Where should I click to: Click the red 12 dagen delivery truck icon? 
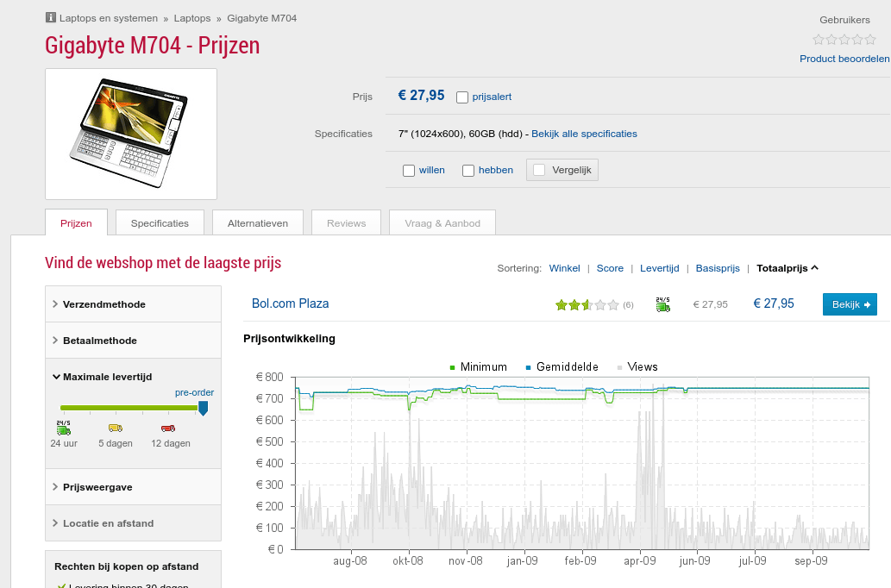click(x=168, y=428)
